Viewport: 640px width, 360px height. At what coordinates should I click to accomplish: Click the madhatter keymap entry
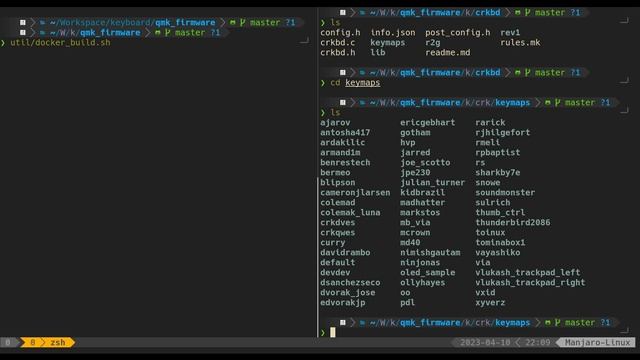click(x=422, y=202)
